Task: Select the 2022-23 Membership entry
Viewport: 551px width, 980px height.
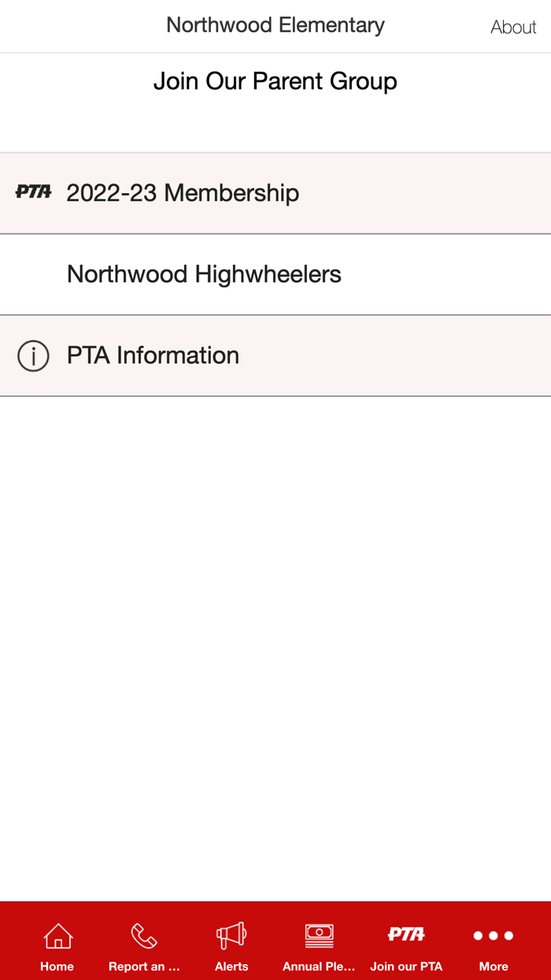Action: pos(183,193)
